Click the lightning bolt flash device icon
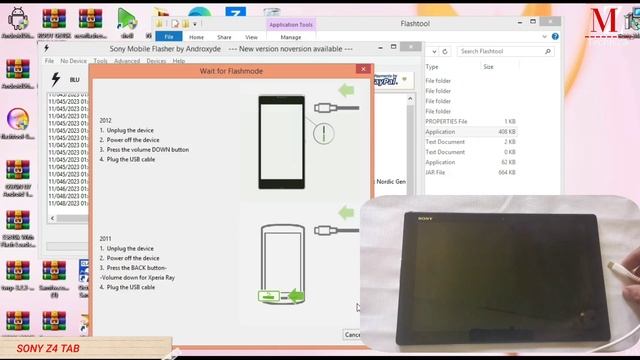 click(x=56, y=79)
